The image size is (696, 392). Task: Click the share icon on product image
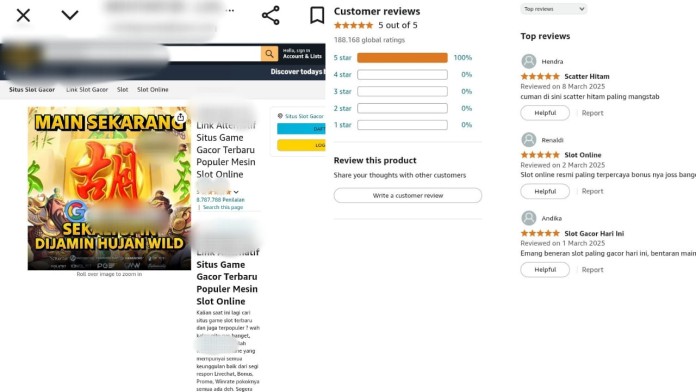pos(180,117)
